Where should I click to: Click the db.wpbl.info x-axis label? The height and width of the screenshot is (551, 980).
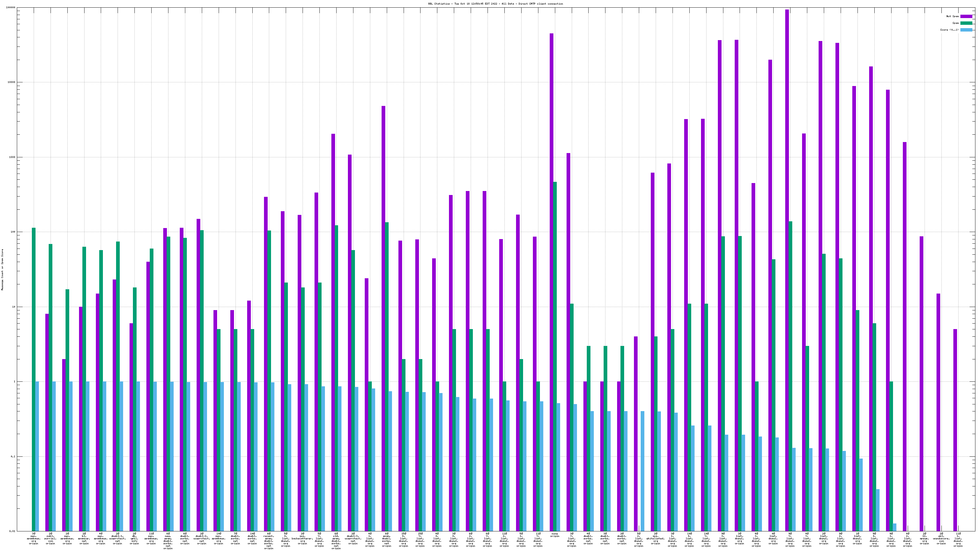pos(134,538)
